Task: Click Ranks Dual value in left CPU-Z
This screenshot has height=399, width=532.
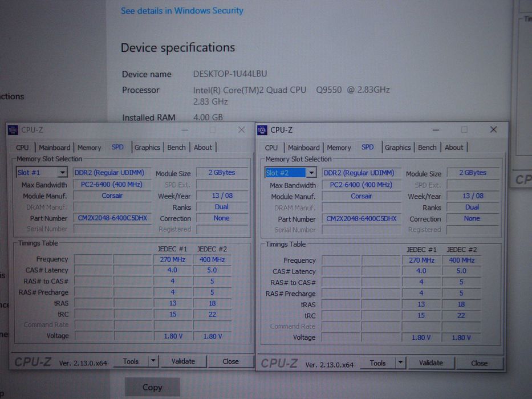Action: (x=222, y=207)
